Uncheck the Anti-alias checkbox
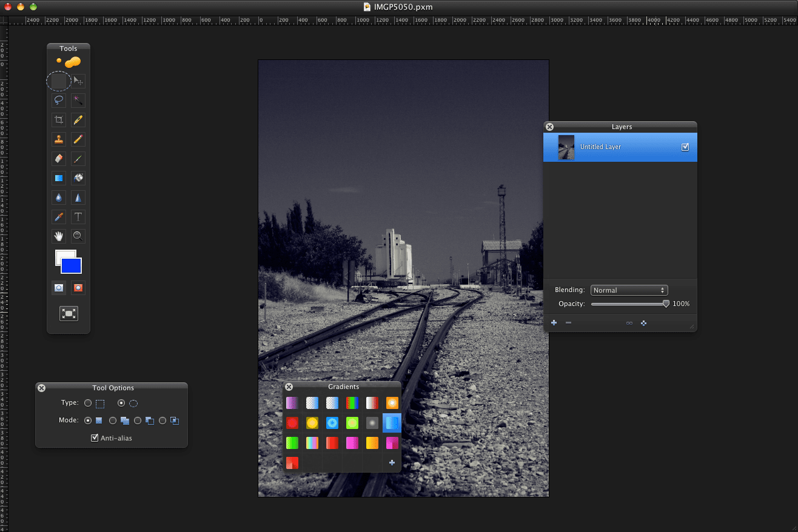The image size is (798, 532). tap(95, 437)
